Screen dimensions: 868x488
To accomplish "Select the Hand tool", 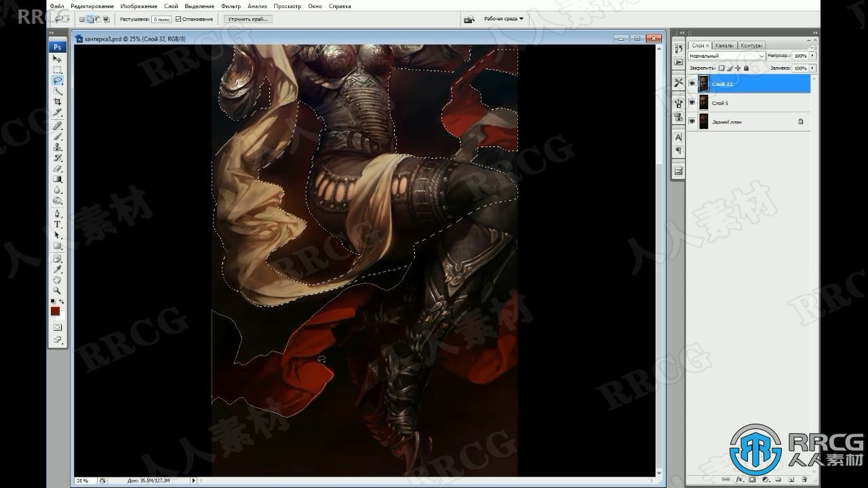I will (x=58, y=279).
